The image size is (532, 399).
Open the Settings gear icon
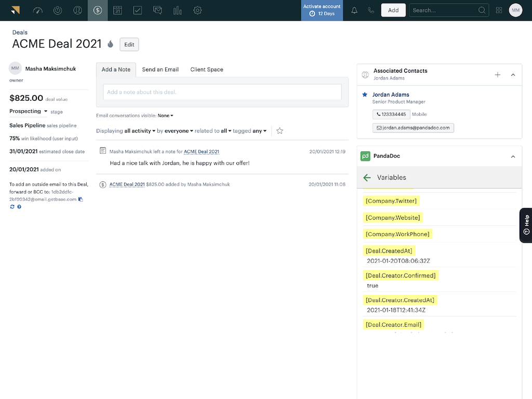click(197, 10)
